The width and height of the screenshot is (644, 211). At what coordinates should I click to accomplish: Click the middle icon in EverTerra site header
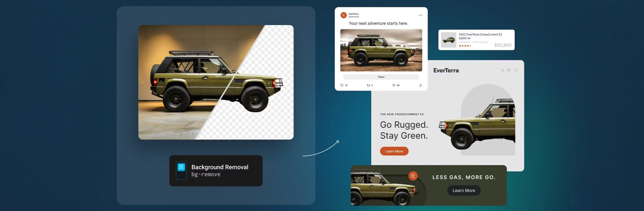(509, 70)
